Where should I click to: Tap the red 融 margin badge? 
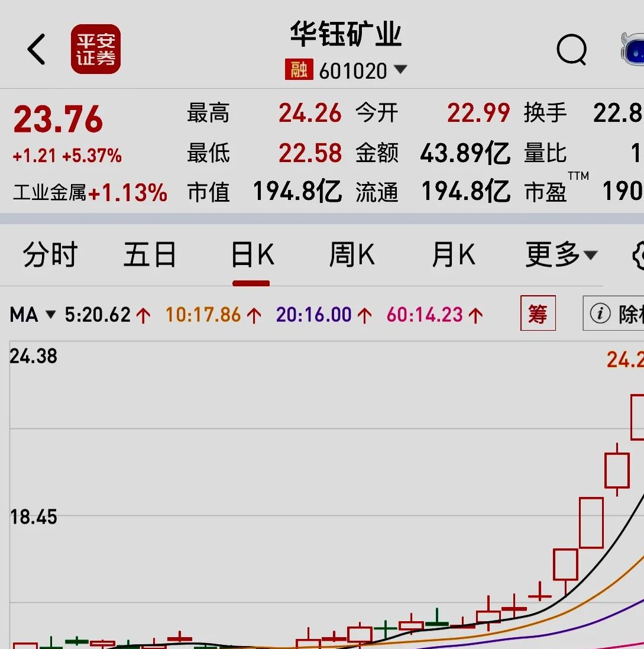point(299,70)
